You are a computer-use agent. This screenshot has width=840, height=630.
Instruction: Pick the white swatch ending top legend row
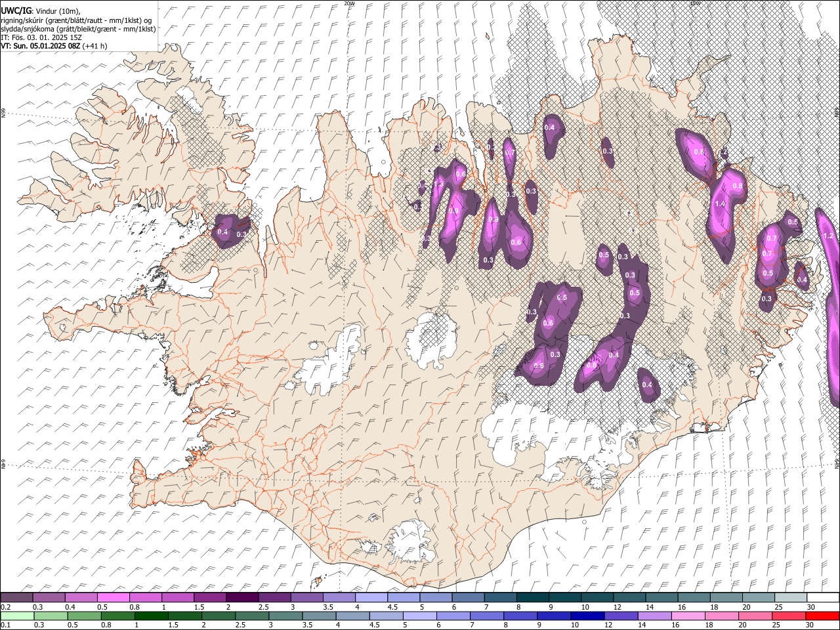tap(822, 597)
